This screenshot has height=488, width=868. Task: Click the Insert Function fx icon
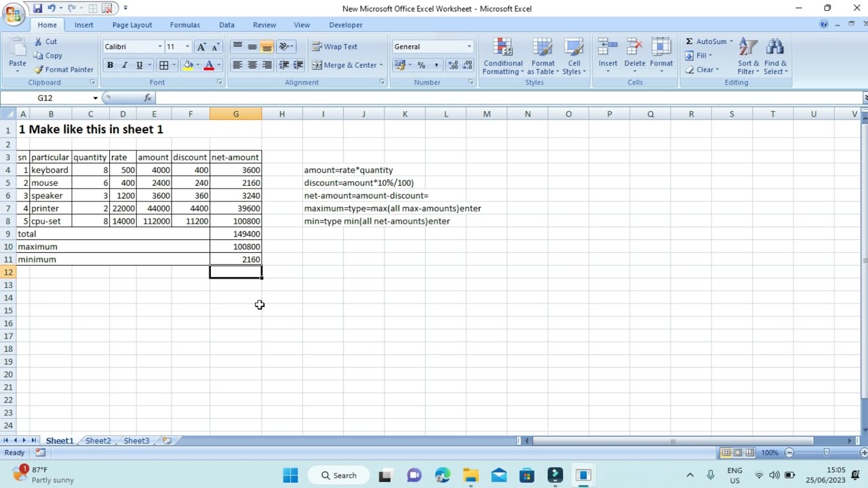tap(148, 98)
